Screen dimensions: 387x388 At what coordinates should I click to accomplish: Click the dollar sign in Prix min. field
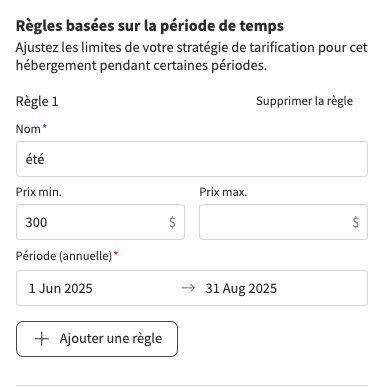tap(172, 222)
